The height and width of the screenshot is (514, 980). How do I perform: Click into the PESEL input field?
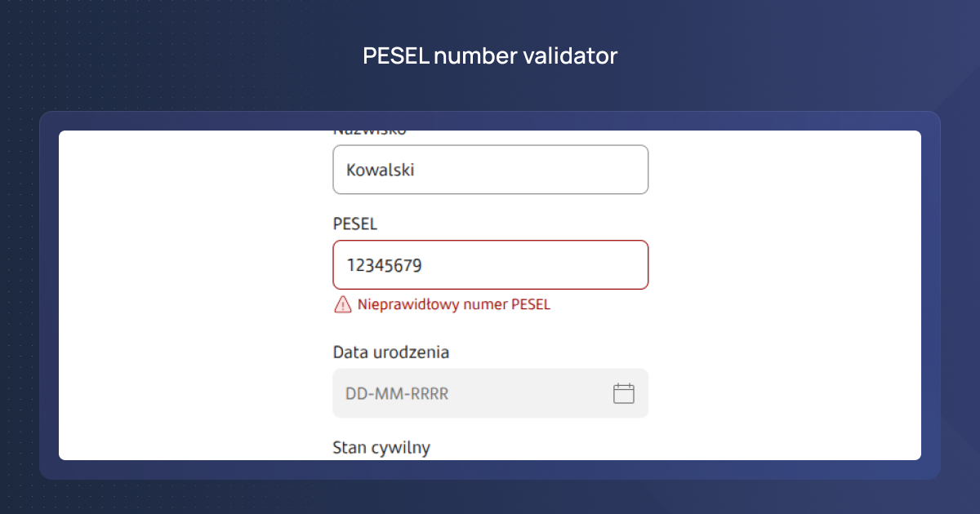(x=490, y=264)
